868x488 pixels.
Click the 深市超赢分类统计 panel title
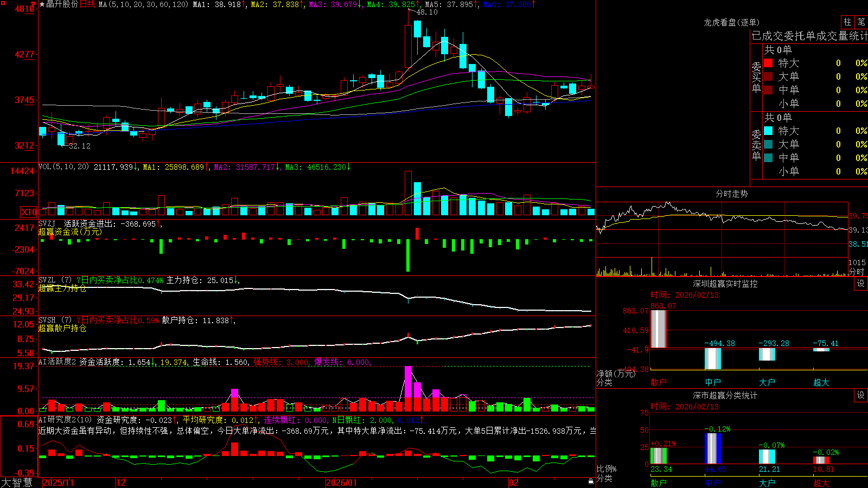(725, 395)
